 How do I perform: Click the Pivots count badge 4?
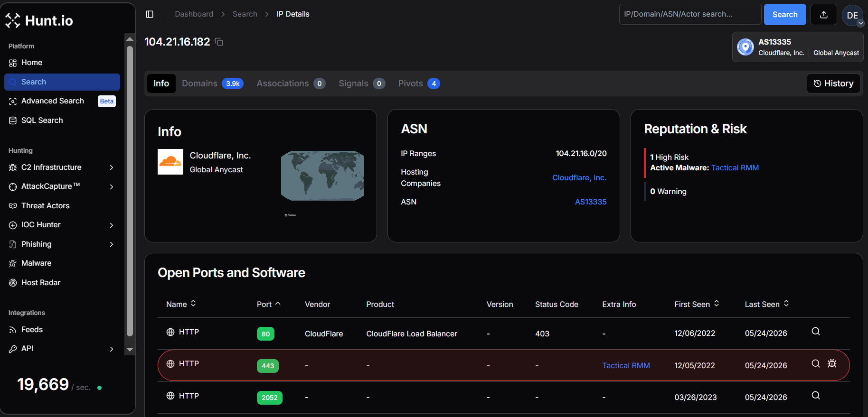pyautogui.click(x=434, y=83)
